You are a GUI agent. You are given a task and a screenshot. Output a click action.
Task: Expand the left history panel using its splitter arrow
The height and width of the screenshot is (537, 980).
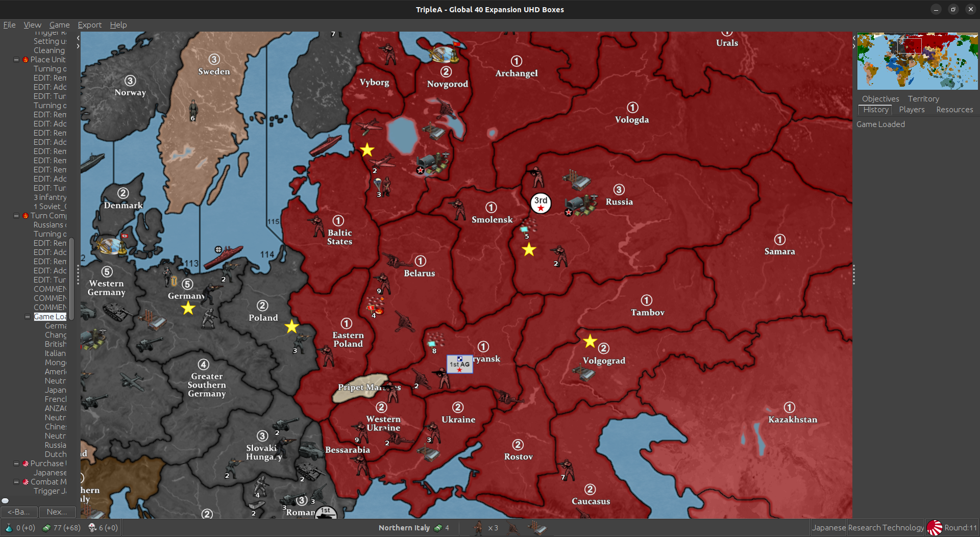click(x=78, y=46)
